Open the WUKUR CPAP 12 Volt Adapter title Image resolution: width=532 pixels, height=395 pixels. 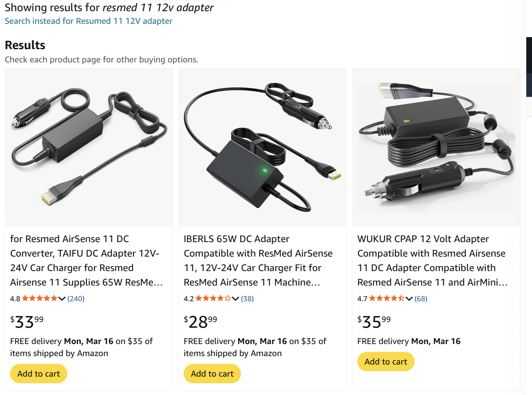coord(432,260)
